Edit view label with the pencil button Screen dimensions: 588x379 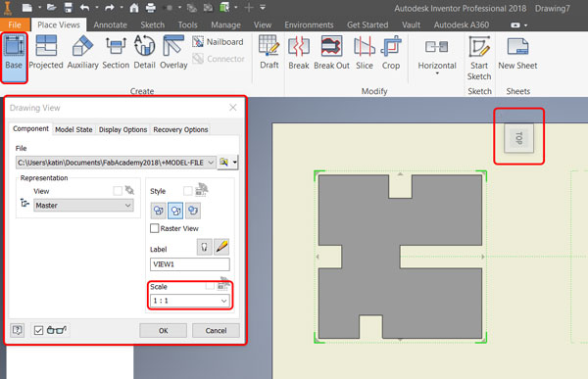221,247
